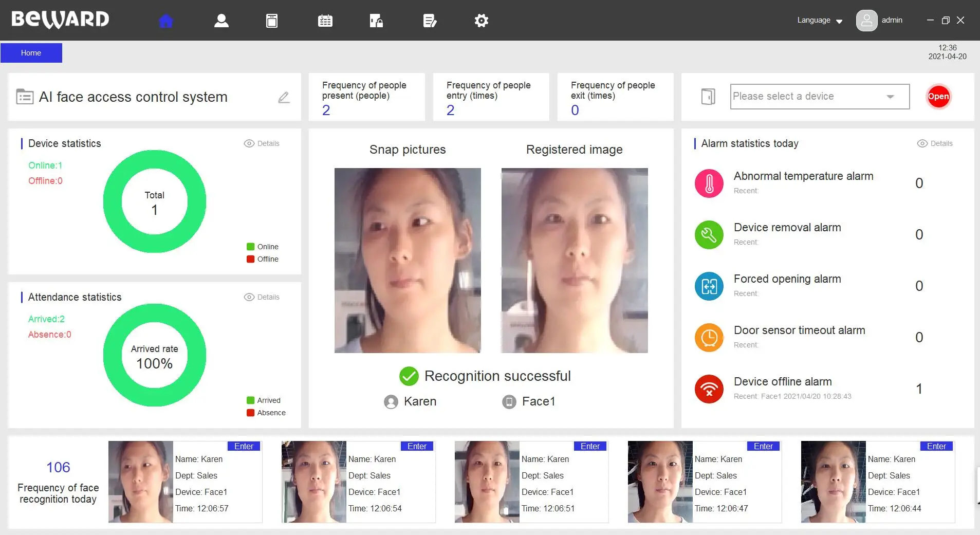Click Enter tag on 12:06:44 record

(937, 446)
